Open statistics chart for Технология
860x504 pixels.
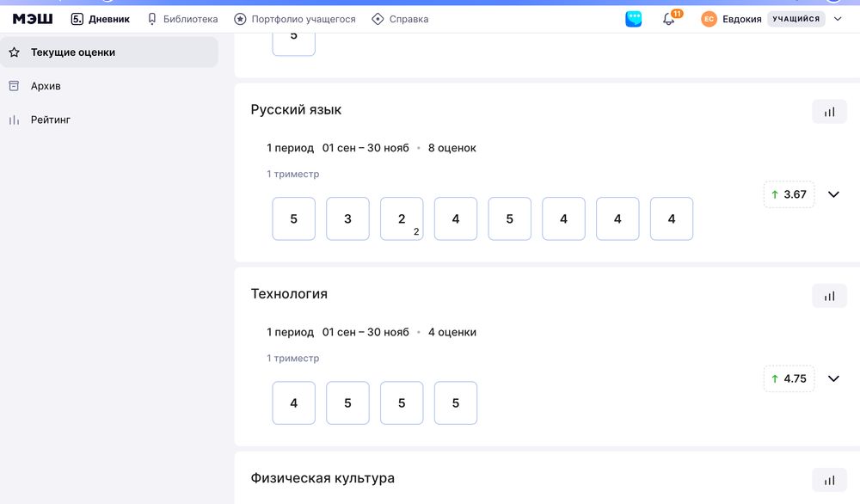829,296
